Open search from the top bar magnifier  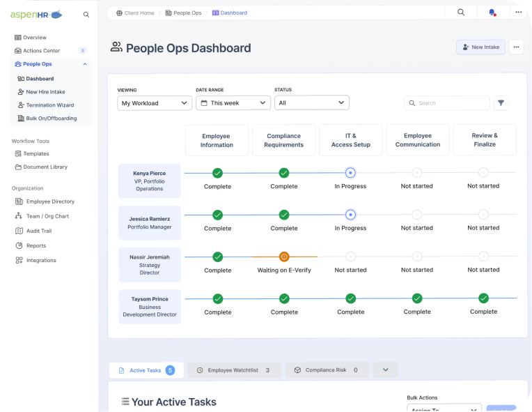461,13
